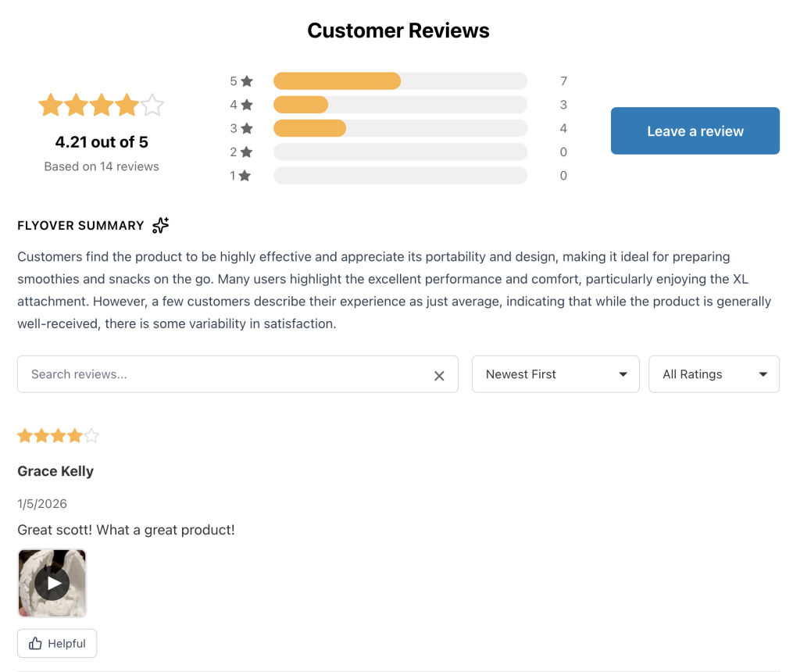Click the Flyover Summary sparkle icon
Screen dimensions: 800x672
coord(160,226)
